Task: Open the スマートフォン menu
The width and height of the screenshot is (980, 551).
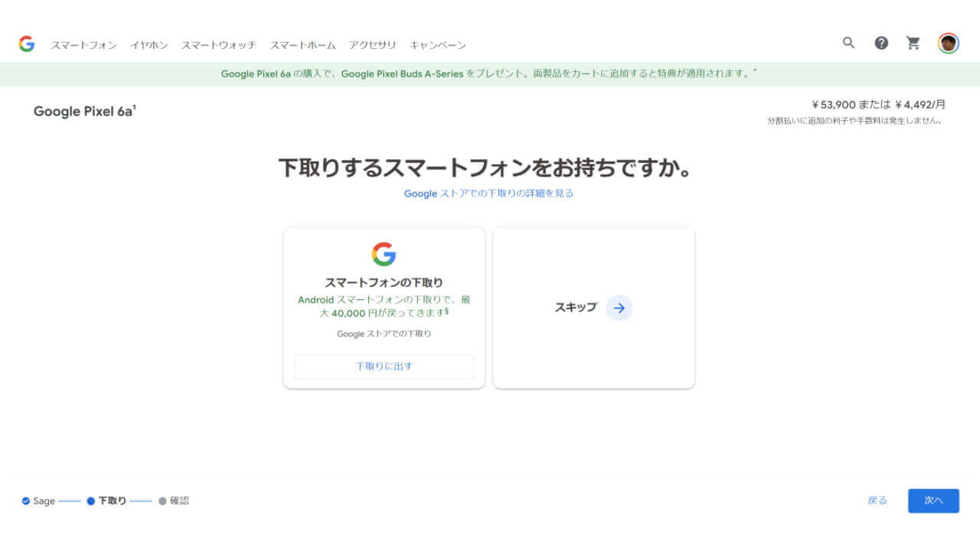Action: [x=83, y=45]
